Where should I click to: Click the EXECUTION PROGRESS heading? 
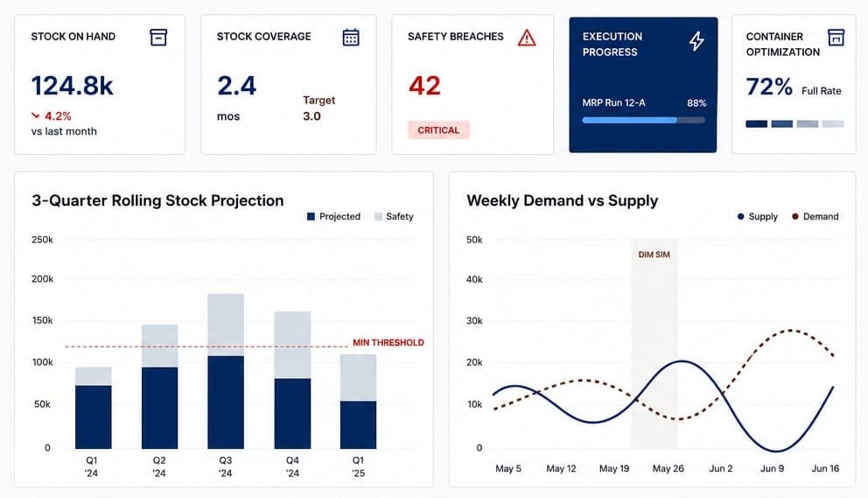612,45
